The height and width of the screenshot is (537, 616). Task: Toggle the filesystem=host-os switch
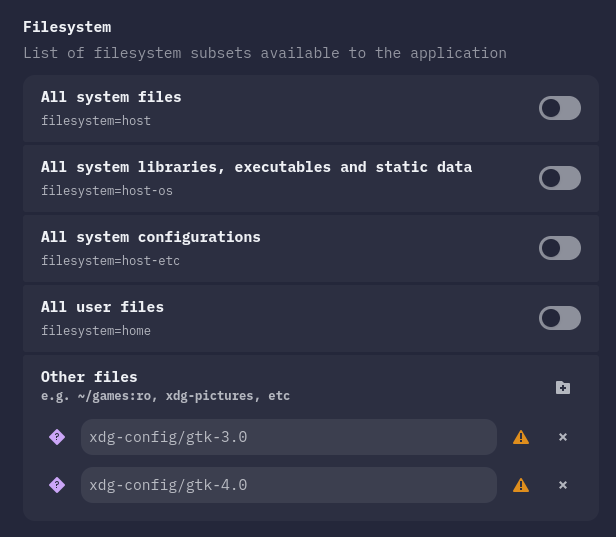(559, 178)
